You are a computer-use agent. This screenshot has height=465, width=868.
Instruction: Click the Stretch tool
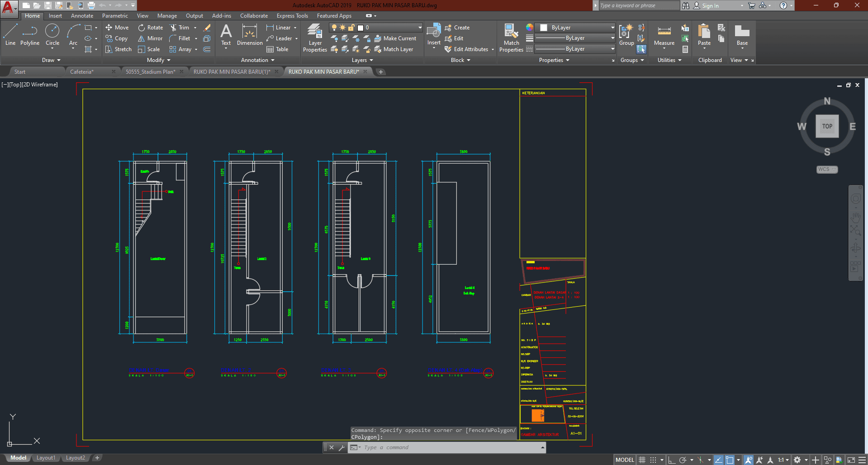coord(119,49)
